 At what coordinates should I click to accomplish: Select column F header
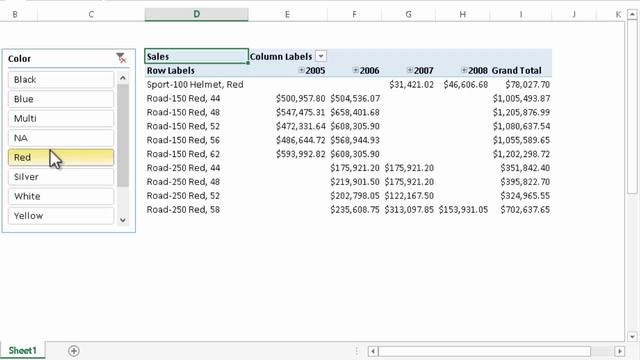click(354, 14)
